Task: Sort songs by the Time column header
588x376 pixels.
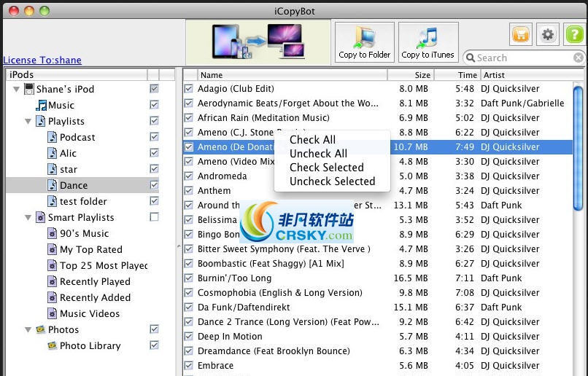Action: 457,75
